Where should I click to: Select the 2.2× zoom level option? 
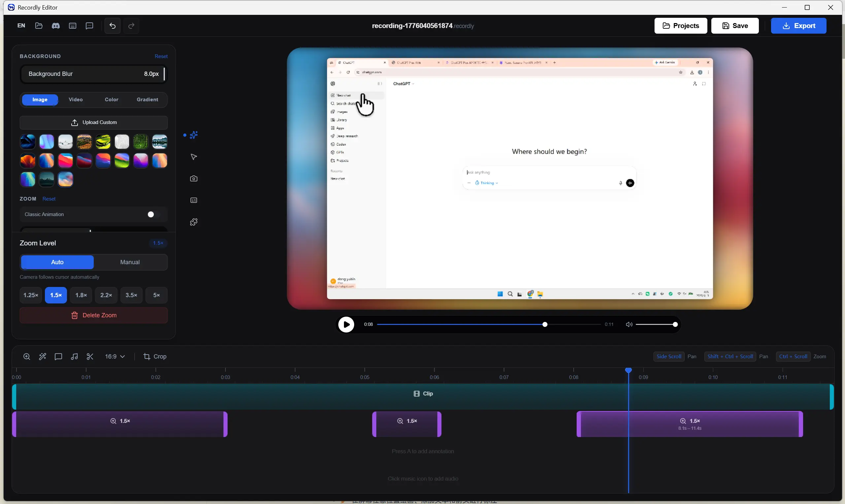pyautogui.click(x=106, y=295)
